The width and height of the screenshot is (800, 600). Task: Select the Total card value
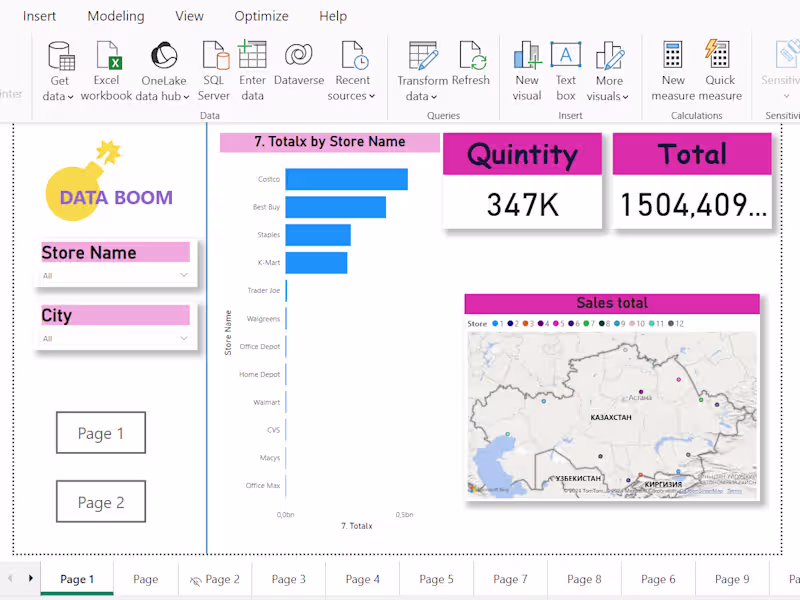click(693, 205)
